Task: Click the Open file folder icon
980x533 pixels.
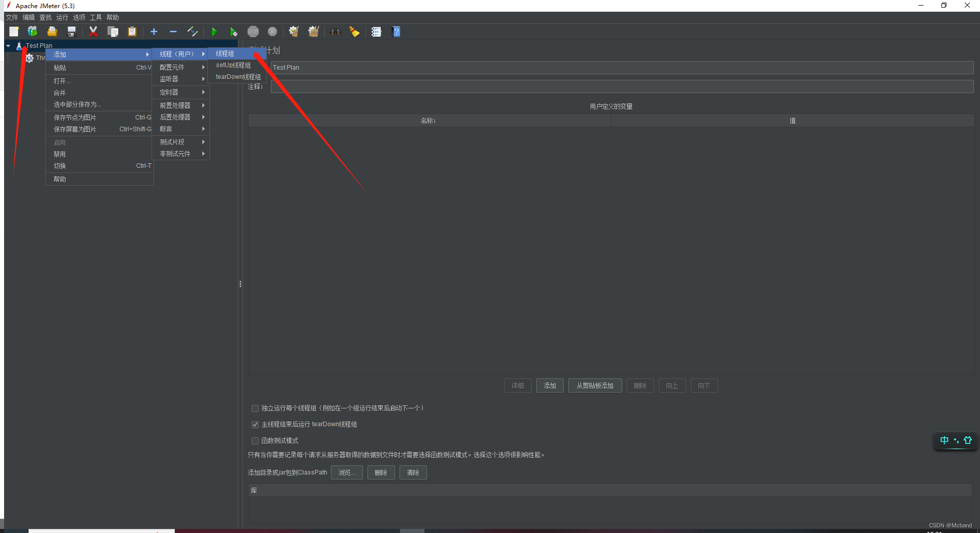Action: (x=52, y=32)
